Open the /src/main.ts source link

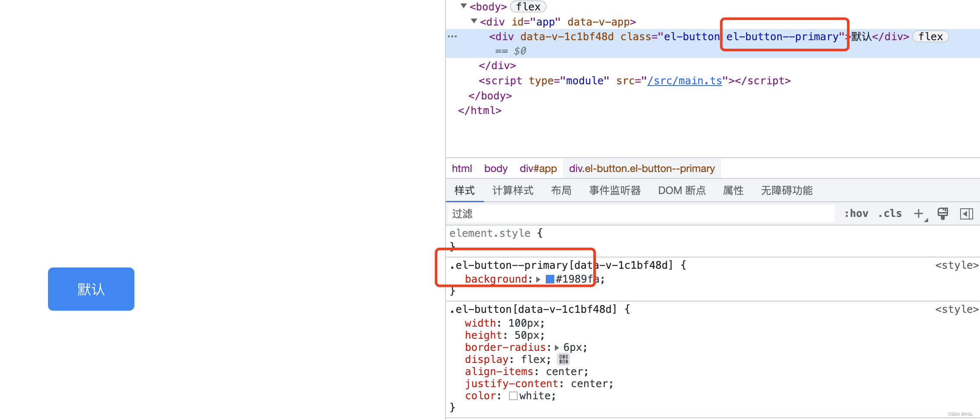point(685,80)
